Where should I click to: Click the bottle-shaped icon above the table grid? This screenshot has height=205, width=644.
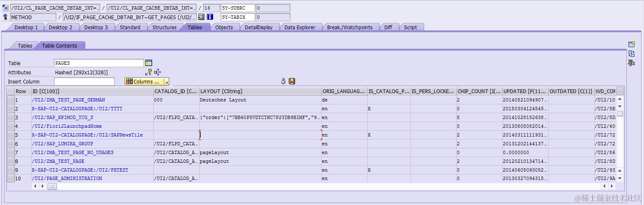click(x=283, y=81)
